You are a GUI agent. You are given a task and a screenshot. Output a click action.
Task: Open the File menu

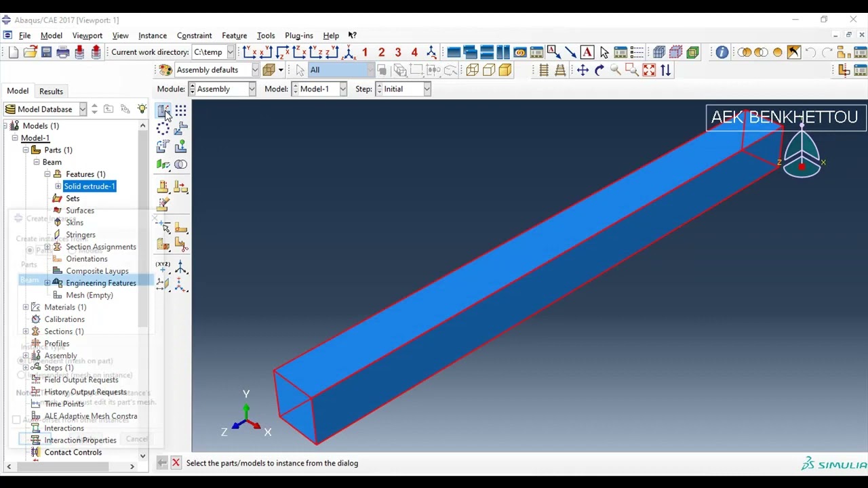(24, 35)
